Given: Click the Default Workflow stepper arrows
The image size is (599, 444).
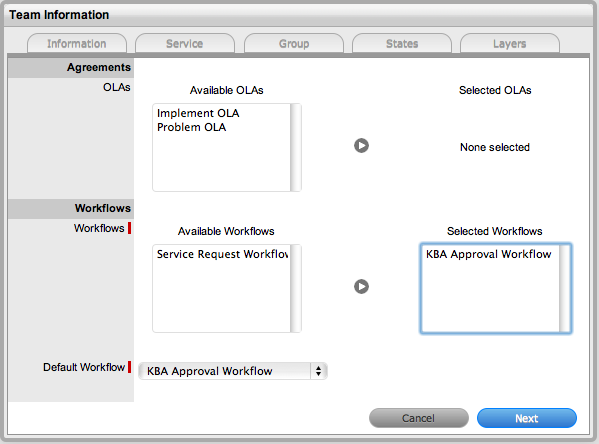Looking at the screenshot, I should (318, 371).
